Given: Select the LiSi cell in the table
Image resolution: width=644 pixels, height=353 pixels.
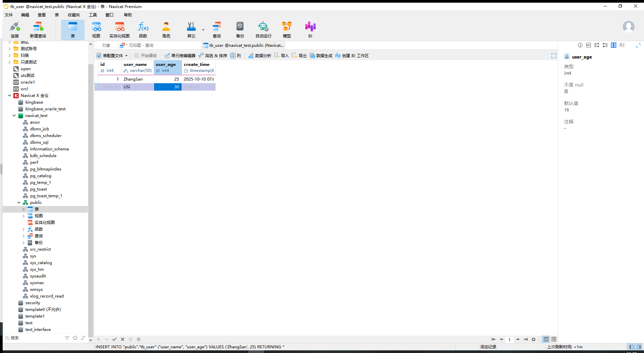Looking at the screenshot, I should click(x=138, y=87).
